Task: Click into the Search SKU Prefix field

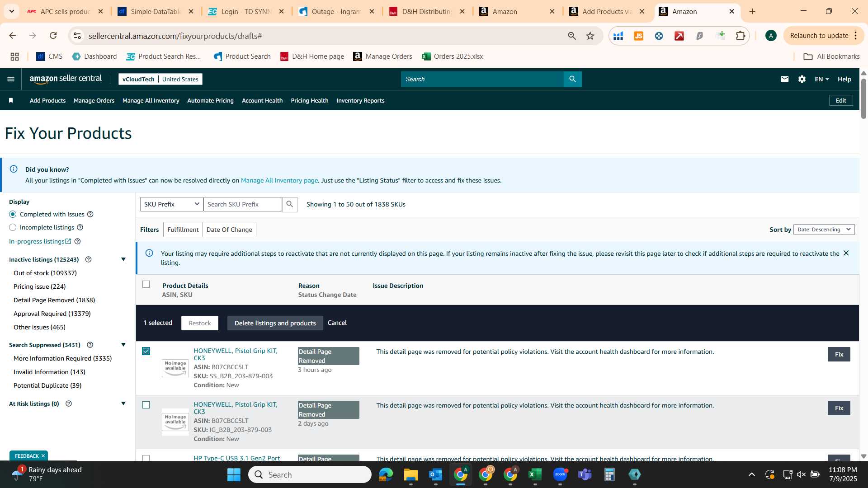Action: 243,204
